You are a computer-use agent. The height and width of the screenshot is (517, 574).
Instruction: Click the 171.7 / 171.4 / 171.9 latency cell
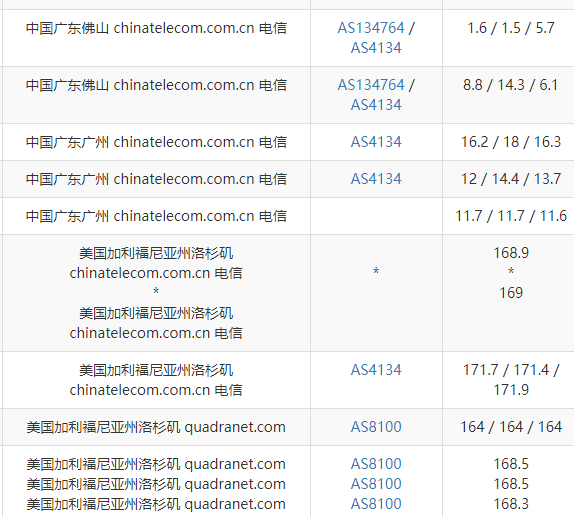(x=511, y=380)
